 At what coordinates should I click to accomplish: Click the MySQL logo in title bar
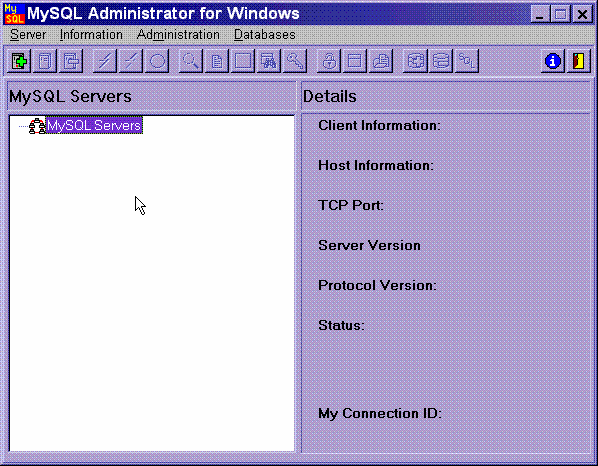[x=14, y=14]
